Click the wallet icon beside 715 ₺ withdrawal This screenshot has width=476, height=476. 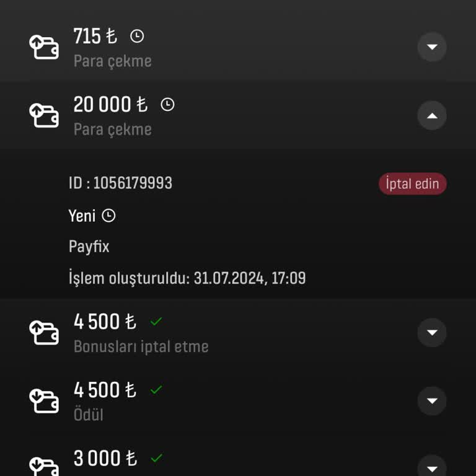(44, 47)
